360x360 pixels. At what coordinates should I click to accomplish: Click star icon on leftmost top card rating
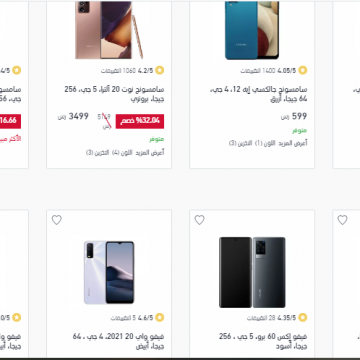pyautogui.click(x=17, y=70)
